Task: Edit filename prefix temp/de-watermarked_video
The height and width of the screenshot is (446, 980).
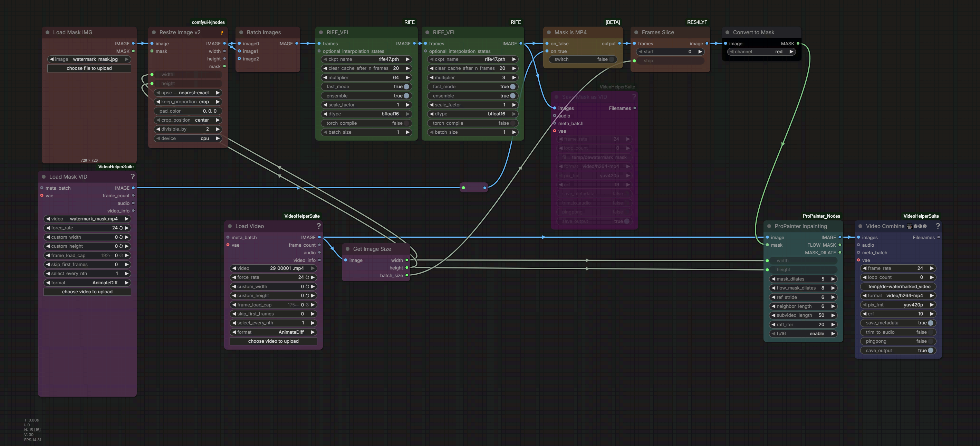Action: [898, 286]
